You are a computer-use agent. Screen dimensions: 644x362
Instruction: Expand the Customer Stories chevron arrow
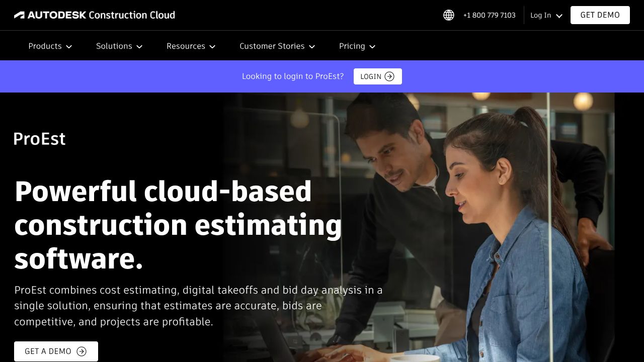[x=312, y=46]
